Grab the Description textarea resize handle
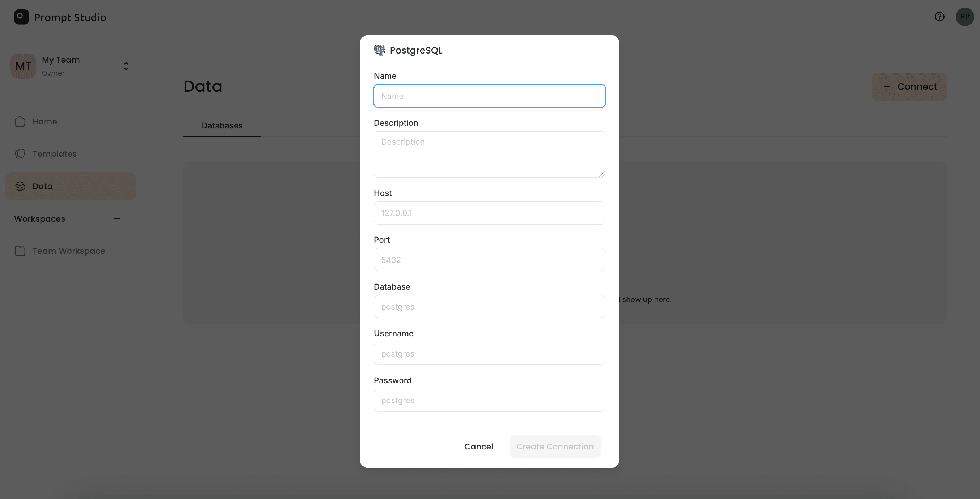The image size is (980, 499). [601, 174]
